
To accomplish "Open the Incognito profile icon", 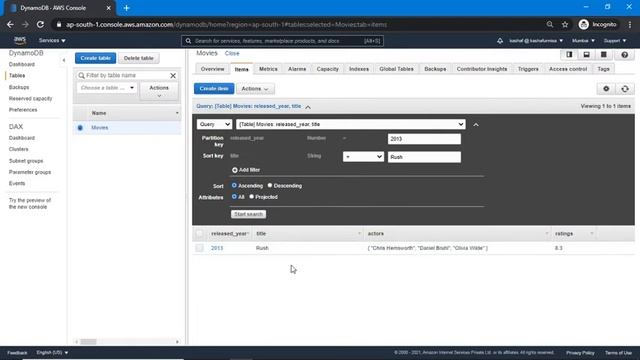I will point(584,24).
